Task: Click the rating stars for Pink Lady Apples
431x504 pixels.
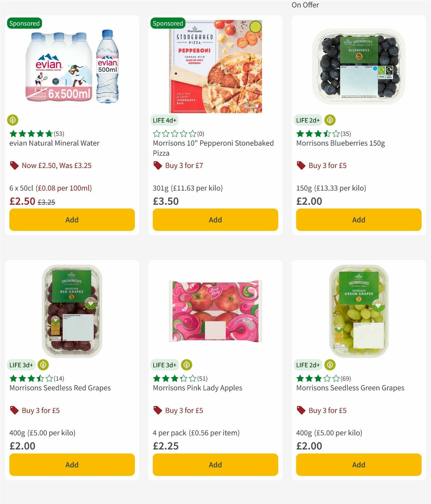Action: click(173, 378)
